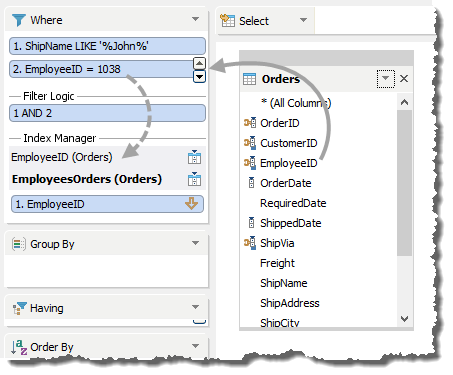The width and height of the screenshot is (453, 375).
Task: Click index icon on EmployeesOrders (Orders) row
Action: point(194,179)
